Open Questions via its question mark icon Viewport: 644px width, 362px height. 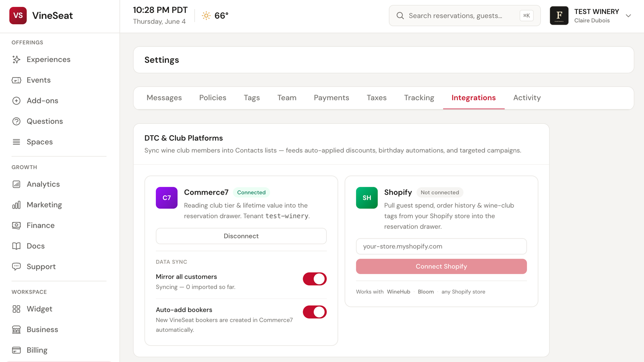pos(17,121)
